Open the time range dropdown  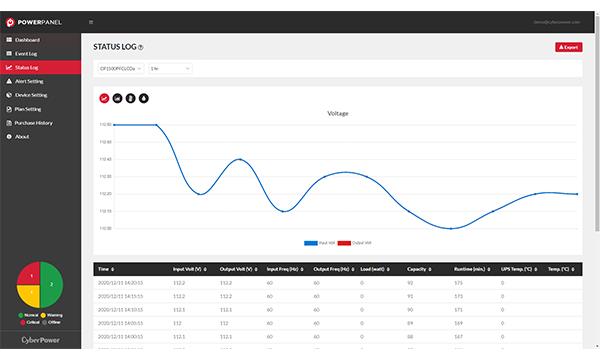pos(170,68)
